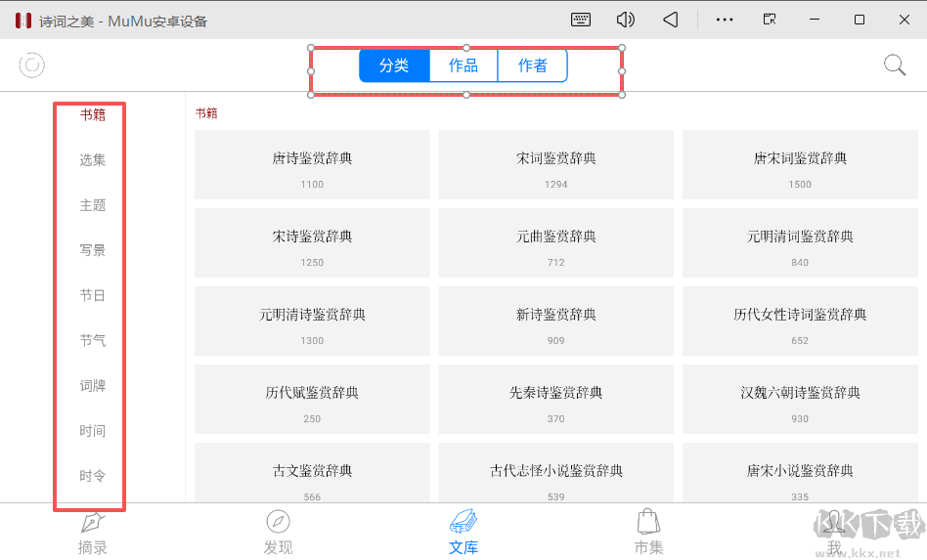Open 古文鉴赏辞典 book card

pyautogui.click(x=312, y=473)
